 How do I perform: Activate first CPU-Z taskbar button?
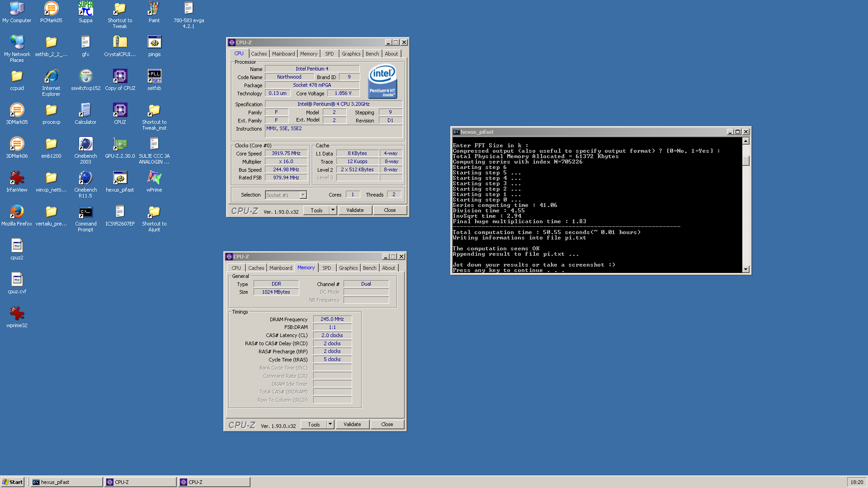point(140,482)
